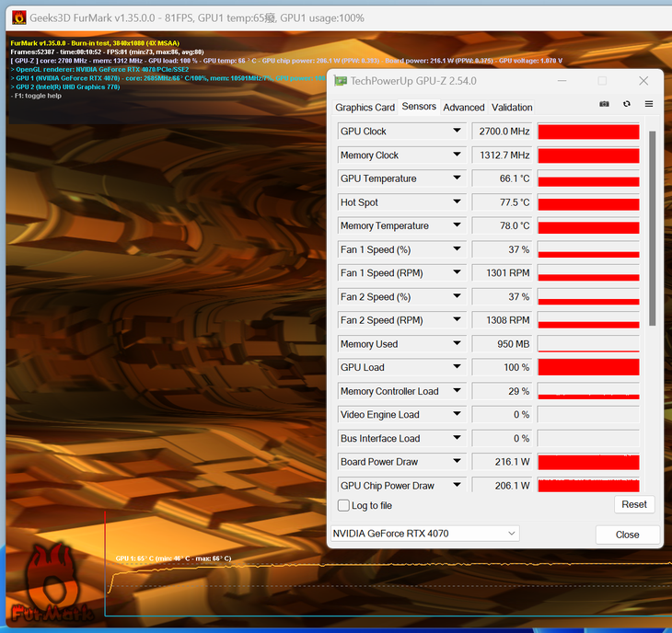Open the Bus Interface Load dropdown
The height and width of the screenshot is (633, 672).
pyautogui.click(x=457, y=438)
